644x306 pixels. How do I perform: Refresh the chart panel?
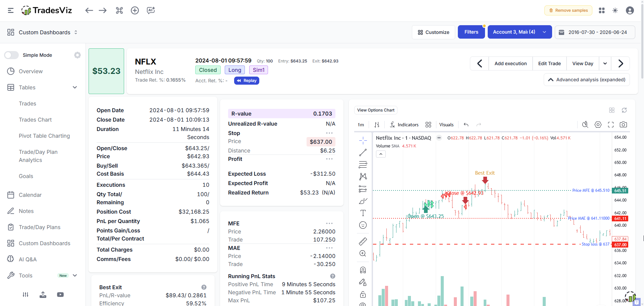(624, 110)
